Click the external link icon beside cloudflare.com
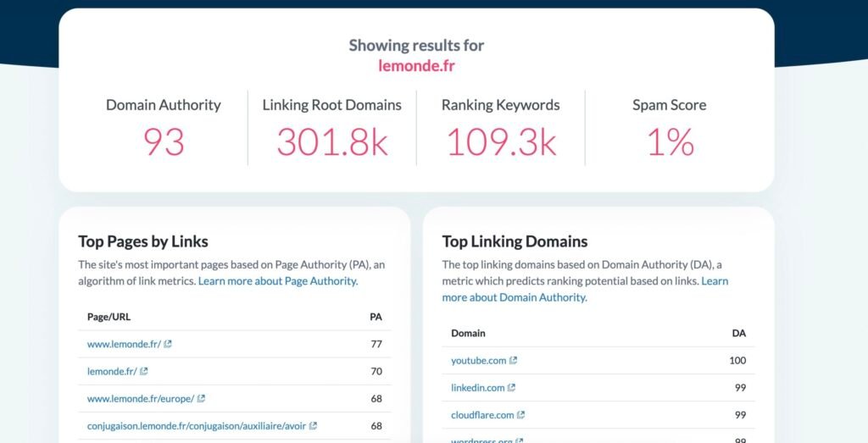This screenshot has height=443, width=868. tap(520, 415)
